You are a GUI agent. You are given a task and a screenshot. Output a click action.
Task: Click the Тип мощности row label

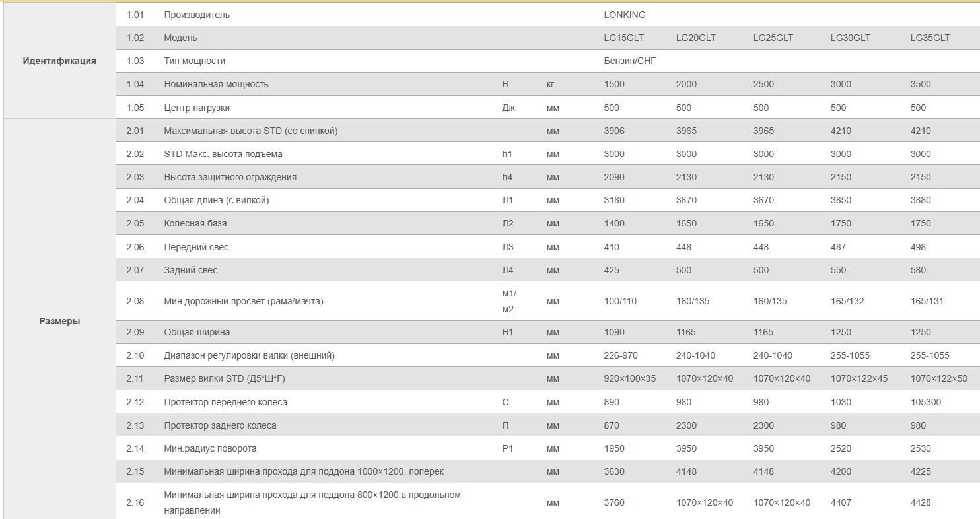pyautogui.click(x=195, y=61)
